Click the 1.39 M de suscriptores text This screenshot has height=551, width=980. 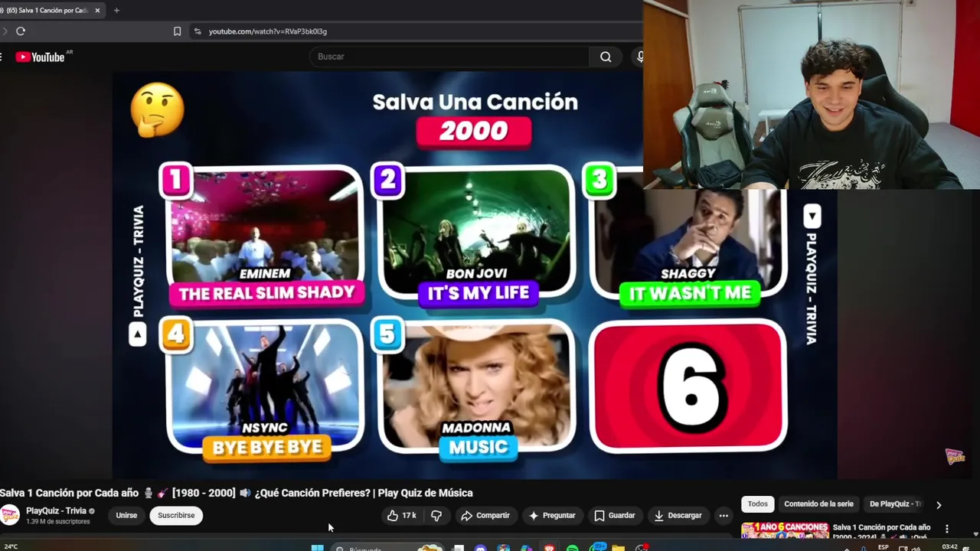coord(58,522)
